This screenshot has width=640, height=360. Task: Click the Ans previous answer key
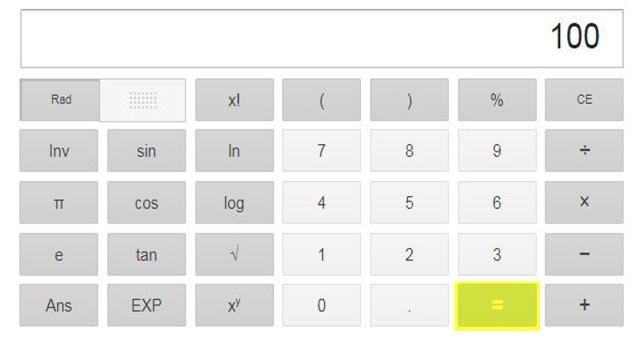(59, 305)
